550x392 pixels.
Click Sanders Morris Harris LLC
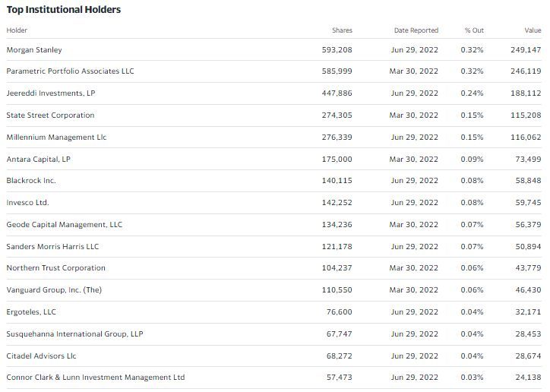tap(52, 247)
